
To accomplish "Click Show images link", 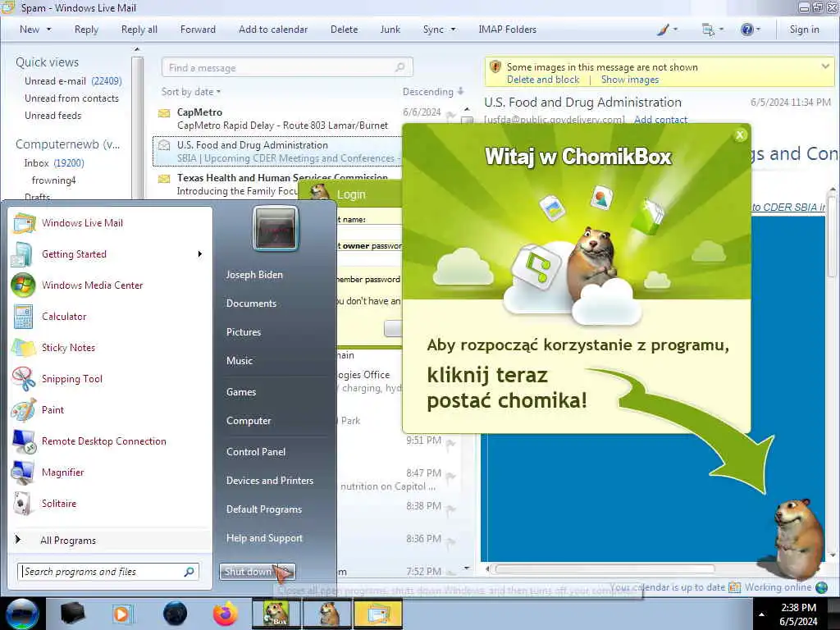I will click(630, 80).
